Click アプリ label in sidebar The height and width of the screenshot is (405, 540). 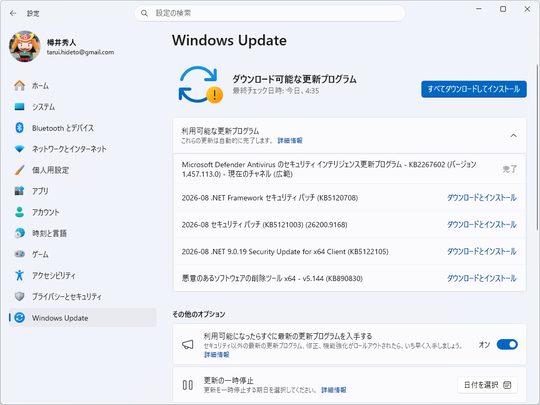click(x=40, y=191)
